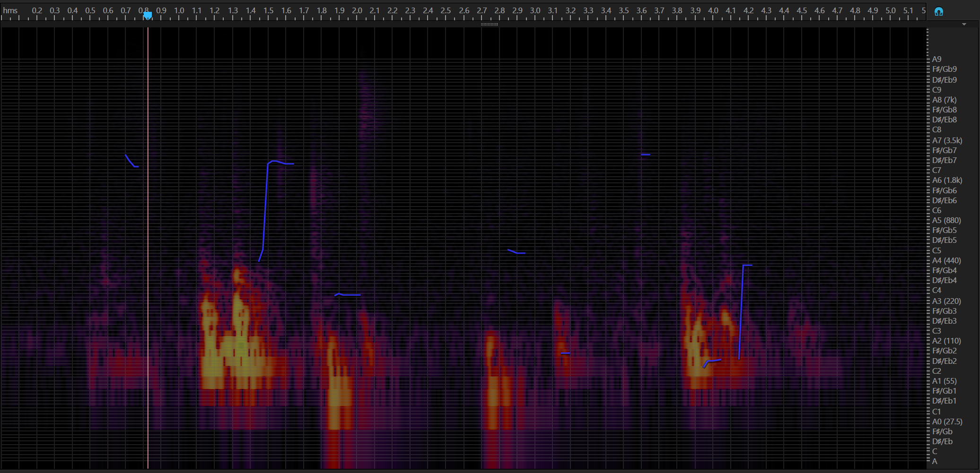Screen dimensions: 980x473
Task: Click the C7 pitch scale label
Action: point(936,170)
